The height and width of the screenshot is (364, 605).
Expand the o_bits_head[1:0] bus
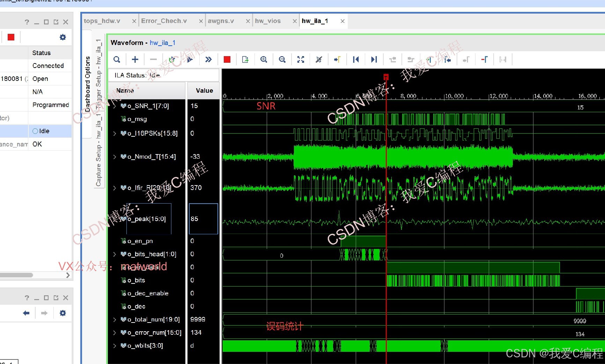[115, 254]
